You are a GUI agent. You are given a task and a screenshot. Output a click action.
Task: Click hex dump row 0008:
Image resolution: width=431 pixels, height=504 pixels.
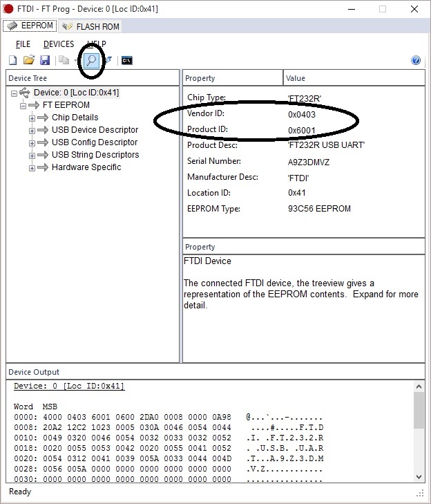pyautogui.click(x=169, y=427)
